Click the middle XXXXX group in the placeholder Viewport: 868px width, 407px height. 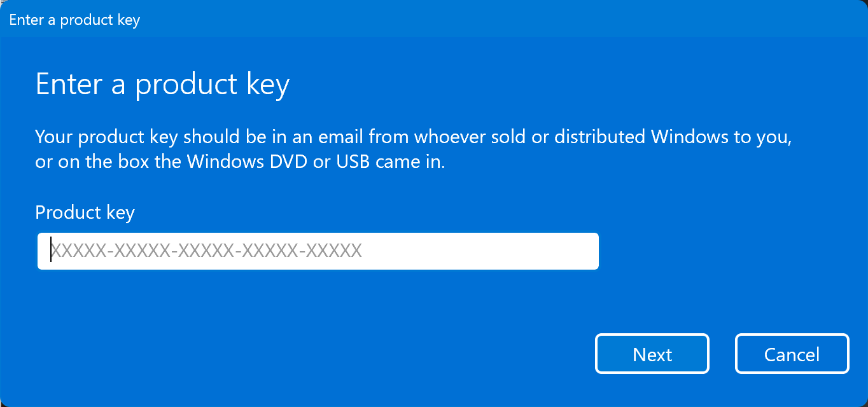tap(206, 251)
